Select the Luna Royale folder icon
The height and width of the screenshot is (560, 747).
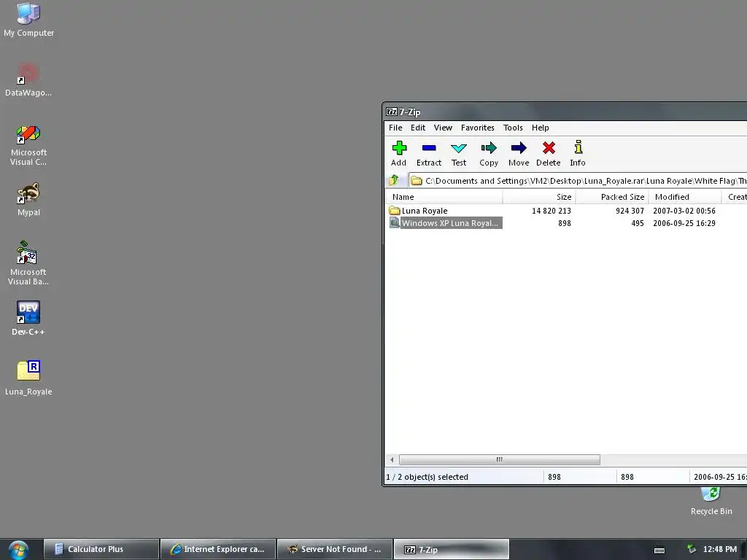point(394,211)
